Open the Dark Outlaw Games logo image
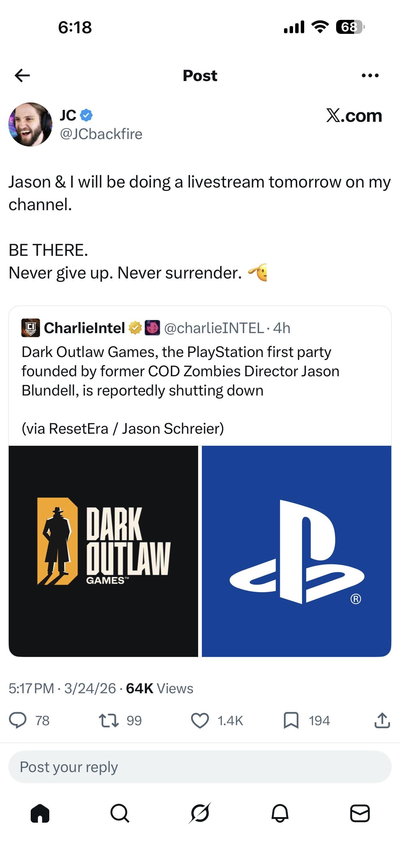Screen dimensions: 400x868 coord(103,551)
